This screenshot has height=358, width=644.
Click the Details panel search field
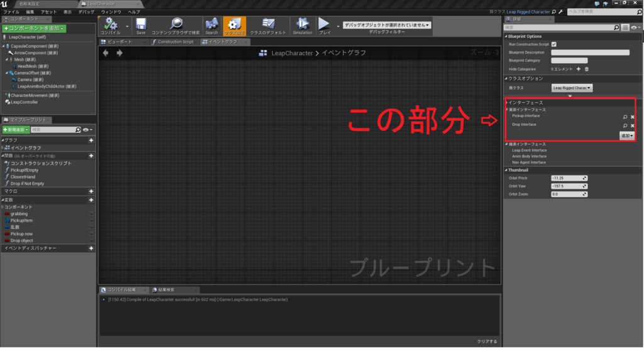click(562, 28)
